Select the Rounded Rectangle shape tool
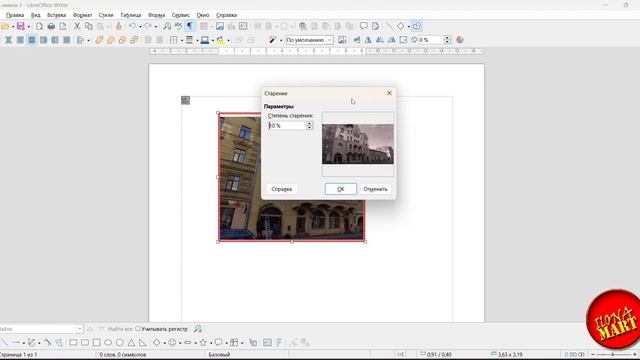 point(85,342)
